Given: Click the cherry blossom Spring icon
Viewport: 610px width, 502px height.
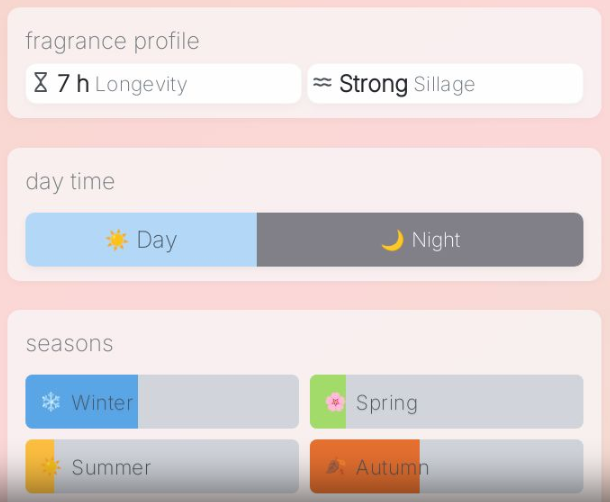Looking at the screenshot, I should point(335,402).
